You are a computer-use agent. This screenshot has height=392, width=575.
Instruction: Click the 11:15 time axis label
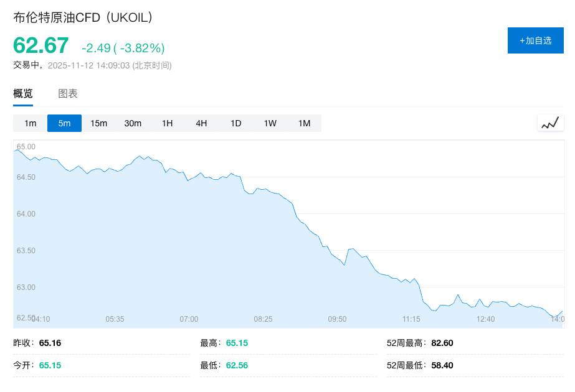[x=411, y=319]
